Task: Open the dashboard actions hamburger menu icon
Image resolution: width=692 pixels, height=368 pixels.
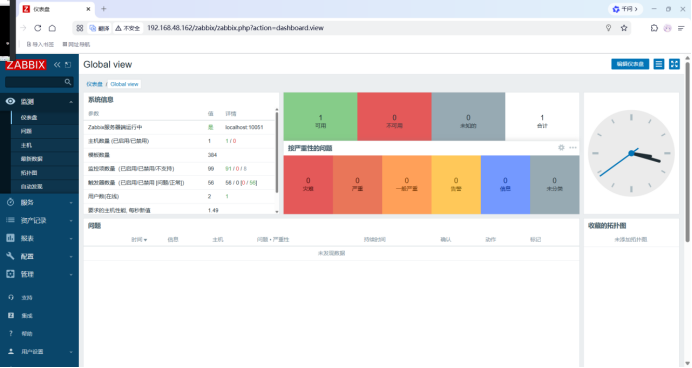Action: (x=659, y=64)
